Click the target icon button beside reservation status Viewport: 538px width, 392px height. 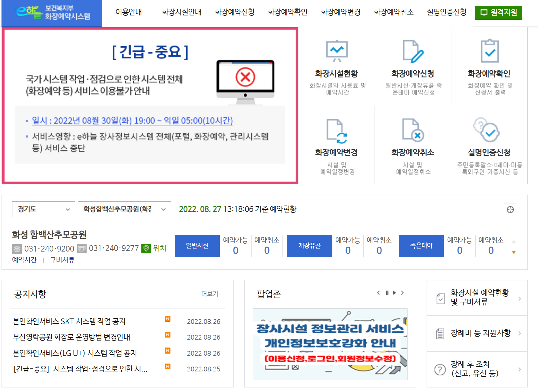click(x=510, y=209)
